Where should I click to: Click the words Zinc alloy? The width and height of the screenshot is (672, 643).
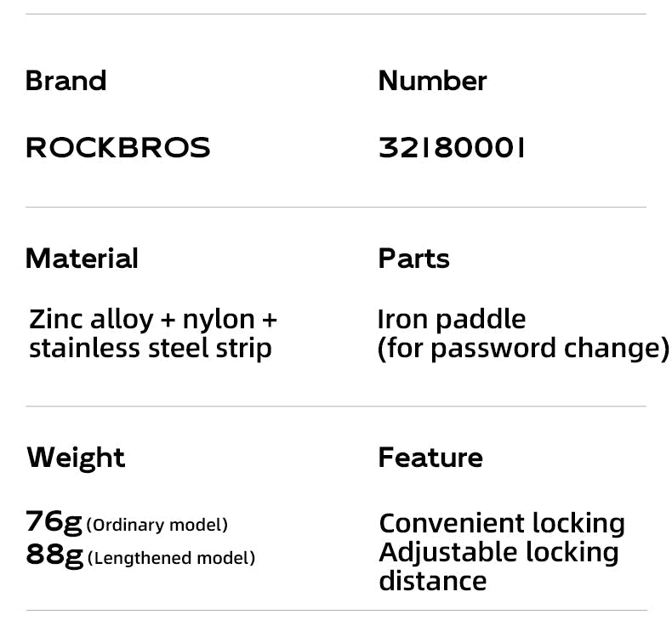(91, 320)
